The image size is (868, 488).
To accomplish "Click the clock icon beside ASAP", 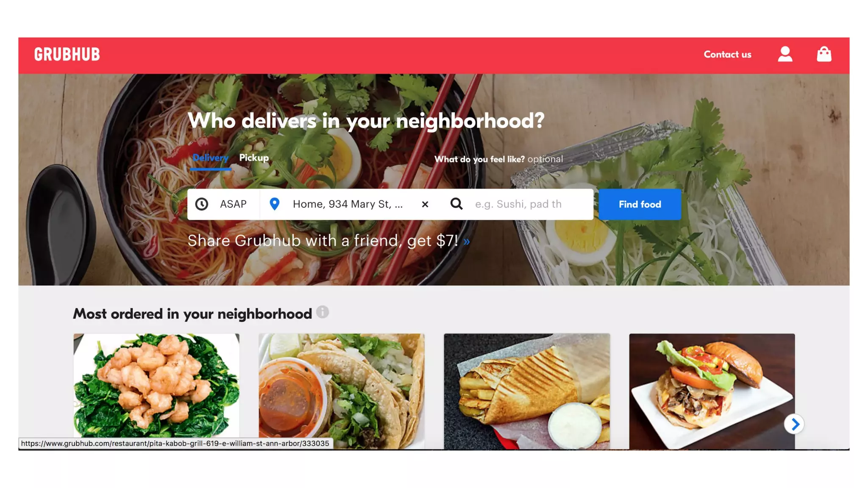I will pos(202,204).
